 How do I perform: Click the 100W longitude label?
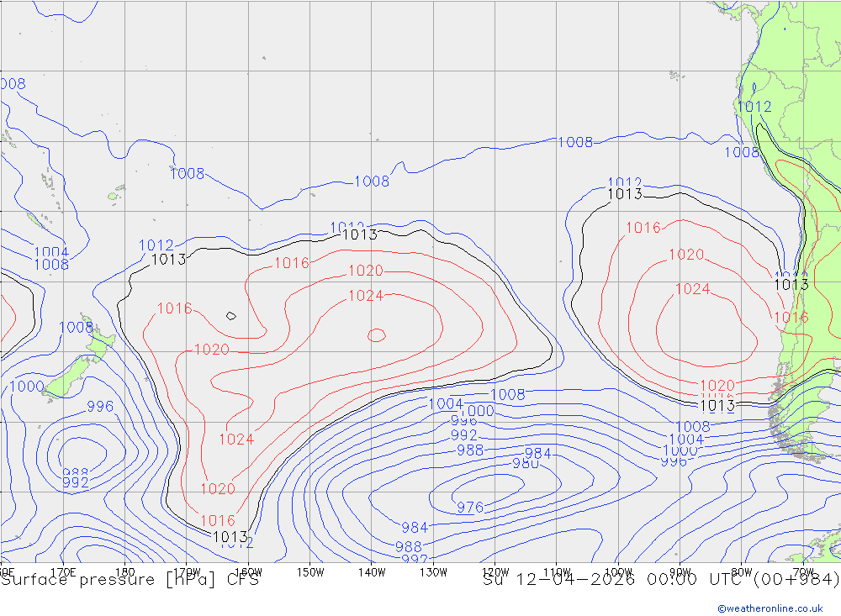click(x=618, y=572)
